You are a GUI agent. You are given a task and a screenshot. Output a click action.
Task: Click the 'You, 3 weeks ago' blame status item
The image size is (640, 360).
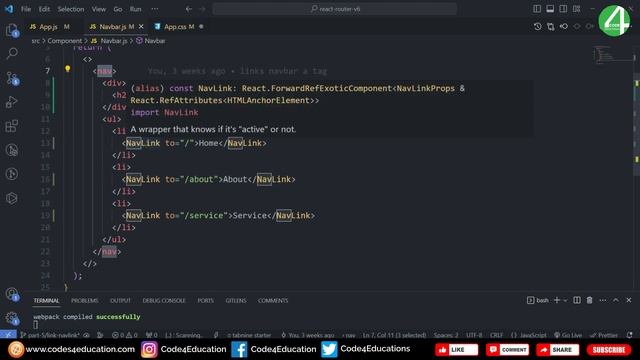click(x=308, y=335)
